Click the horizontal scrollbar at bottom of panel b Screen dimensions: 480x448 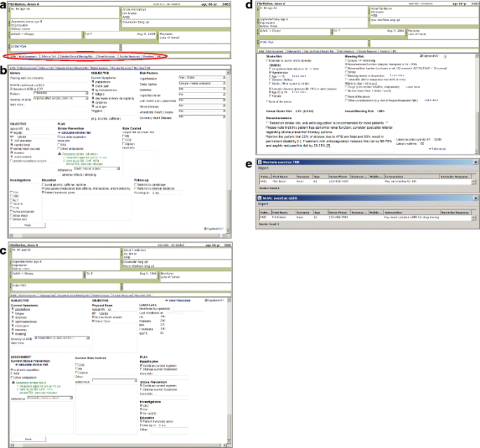point(116,235)
